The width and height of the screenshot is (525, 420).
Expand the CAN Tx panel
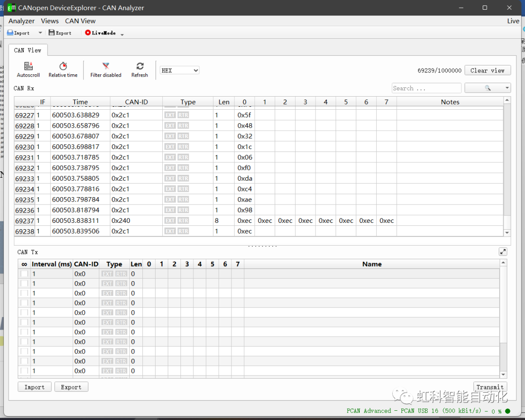point(503,252)
